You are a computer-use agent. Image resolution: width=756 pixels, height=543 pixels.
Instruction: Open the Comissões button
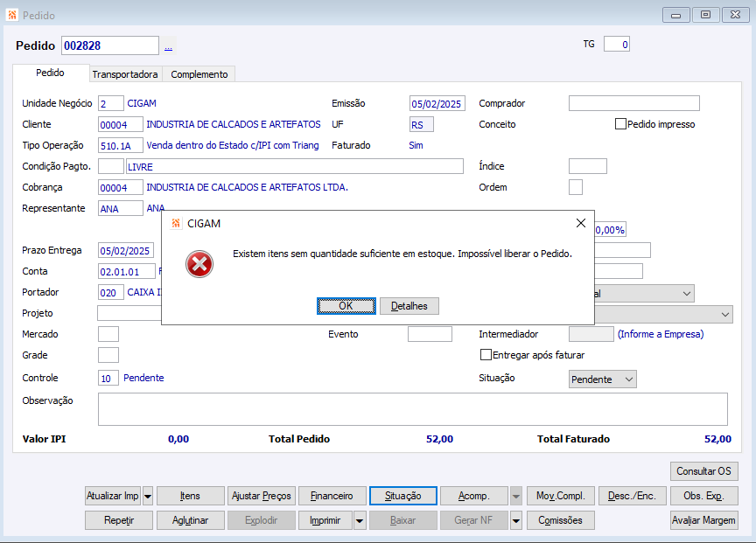560,520
